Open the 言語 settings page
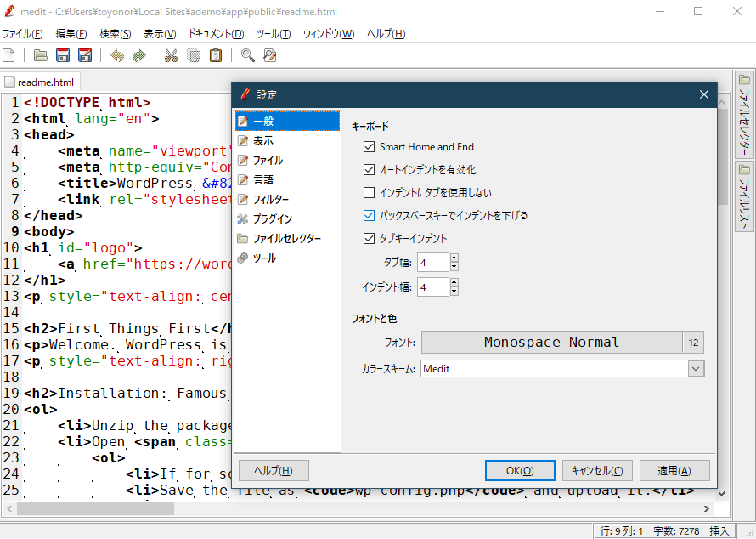The image size is (756, 539). pos(287,180)
